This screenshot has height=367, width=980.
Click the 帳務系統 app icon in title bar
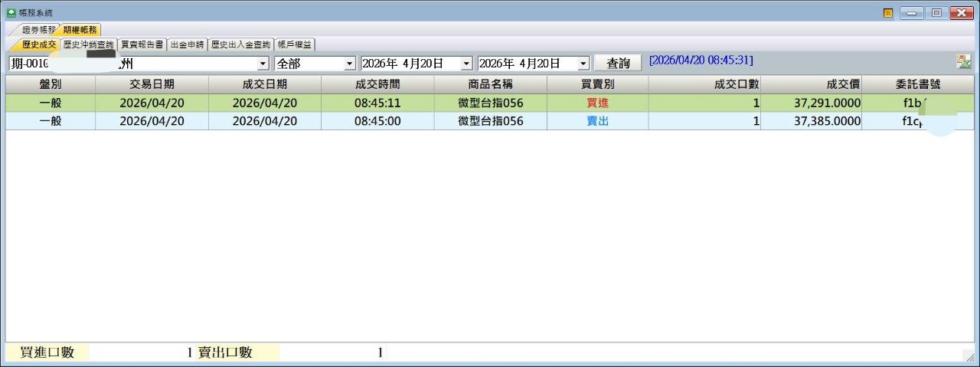click(11, 12)
